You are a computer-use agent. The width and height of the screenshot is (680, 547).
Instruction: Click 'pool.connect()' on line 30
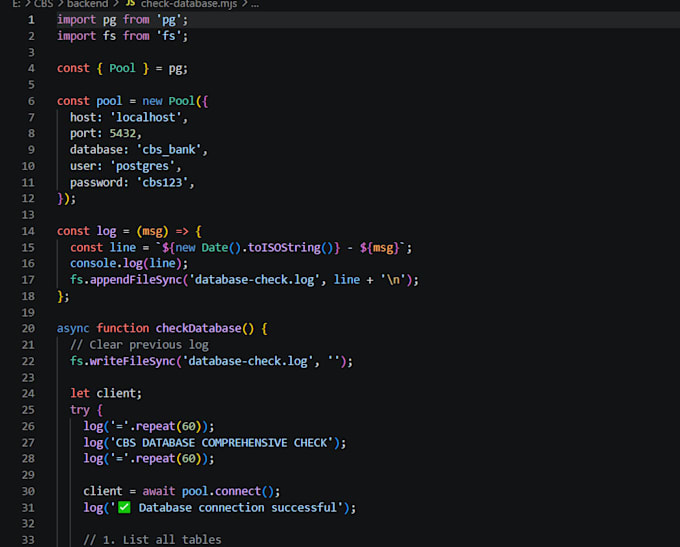click(228, 491)
